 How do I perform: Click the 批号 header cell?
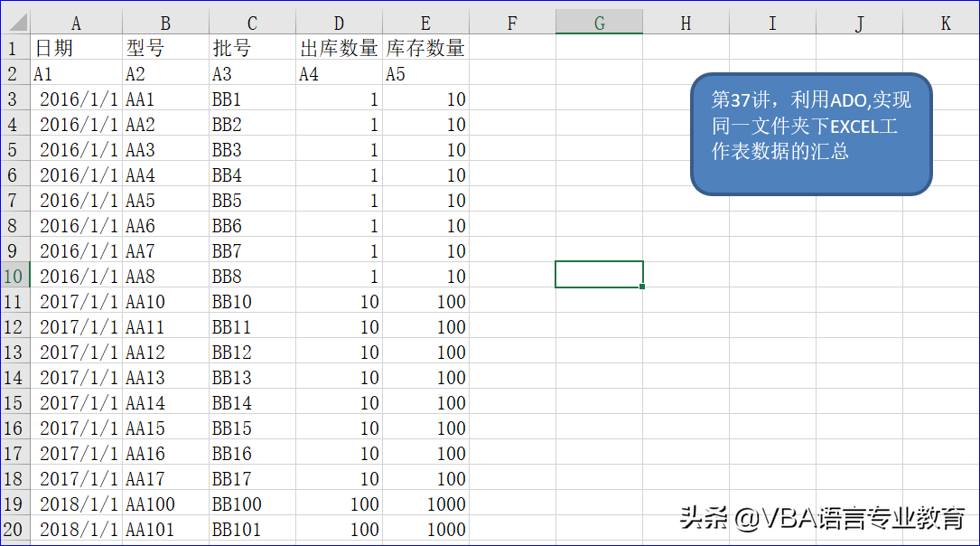point(252,48)
